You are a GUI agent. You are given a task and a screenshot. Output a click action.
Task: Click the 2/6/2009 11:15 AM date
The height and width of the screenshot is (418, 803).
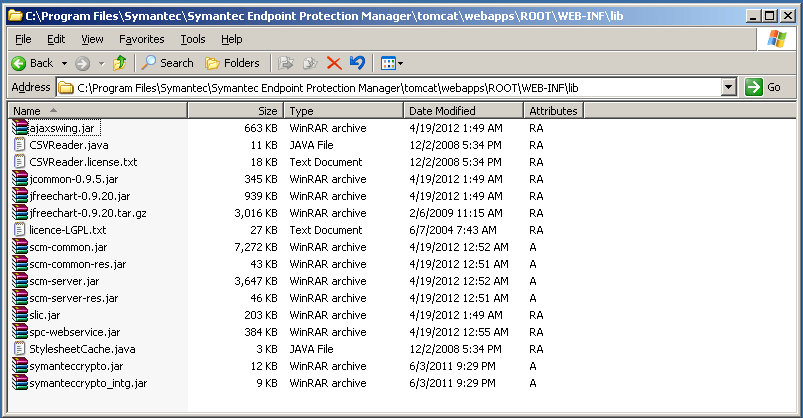[x=456, y=213]
